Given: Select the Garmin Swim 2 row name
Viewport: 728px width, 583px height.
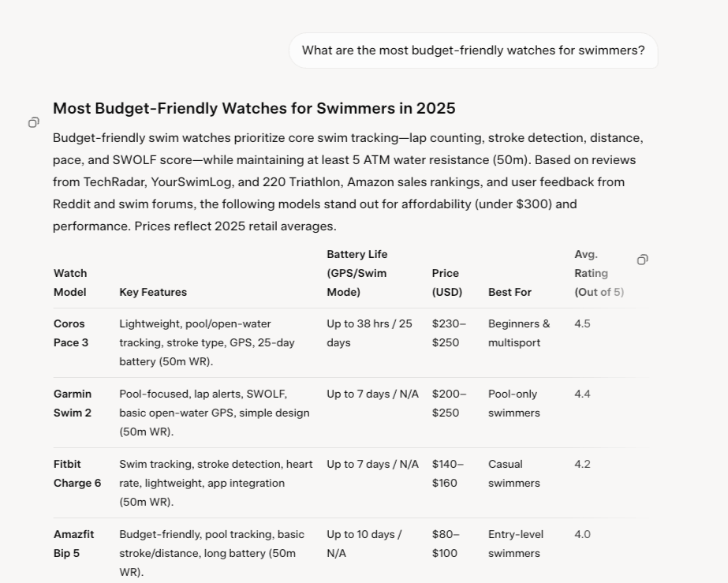Looking at the screenshot, I should 73,403.
